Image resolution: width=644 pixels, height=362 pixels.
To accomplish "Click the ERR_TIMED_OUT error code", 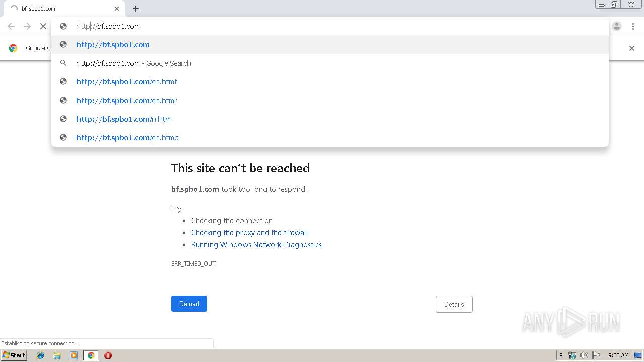I will pos(193,263).
